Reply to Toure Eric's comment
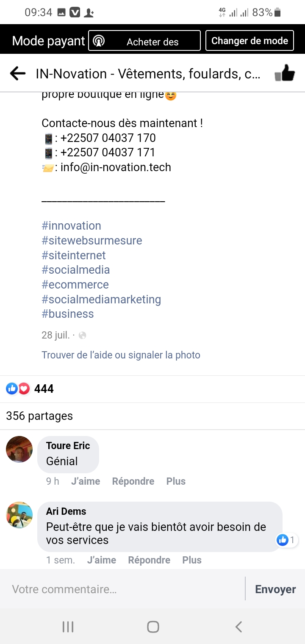 pyautogui.click(x=133, y=481)
